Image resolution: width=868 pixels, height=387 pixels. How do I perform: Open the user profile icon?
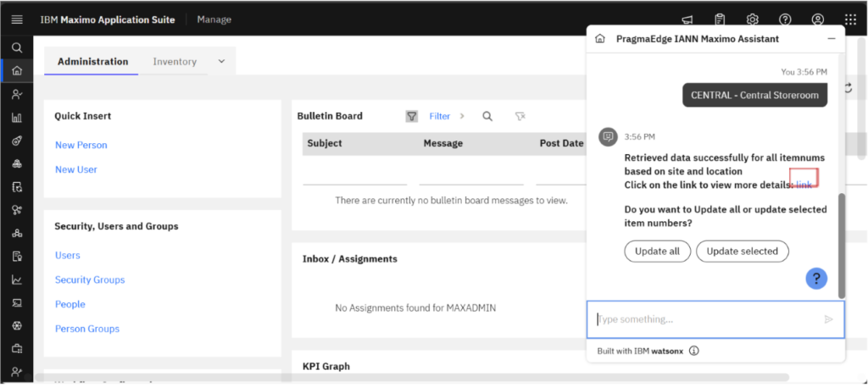click(x=818, y=20)
